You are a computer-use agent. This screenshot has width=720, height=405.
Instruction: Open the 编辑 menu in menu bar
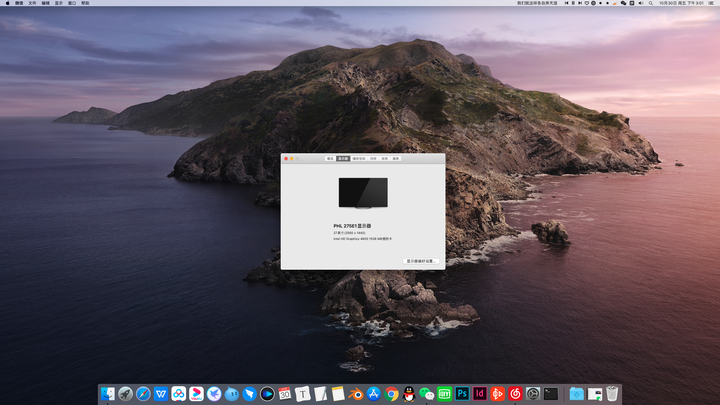[45, 3]
